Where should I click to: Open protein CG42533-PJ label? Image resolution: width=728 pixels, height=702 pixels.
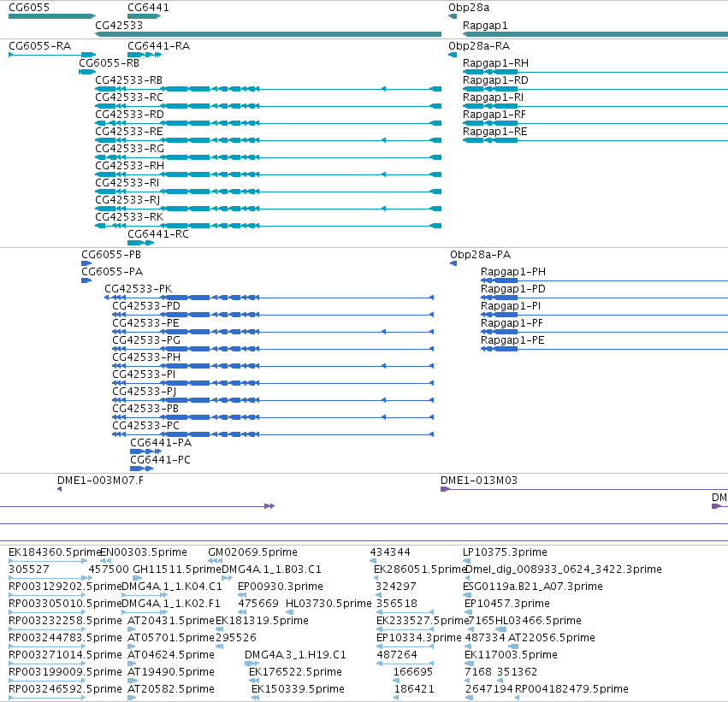(x=145, y=392)
